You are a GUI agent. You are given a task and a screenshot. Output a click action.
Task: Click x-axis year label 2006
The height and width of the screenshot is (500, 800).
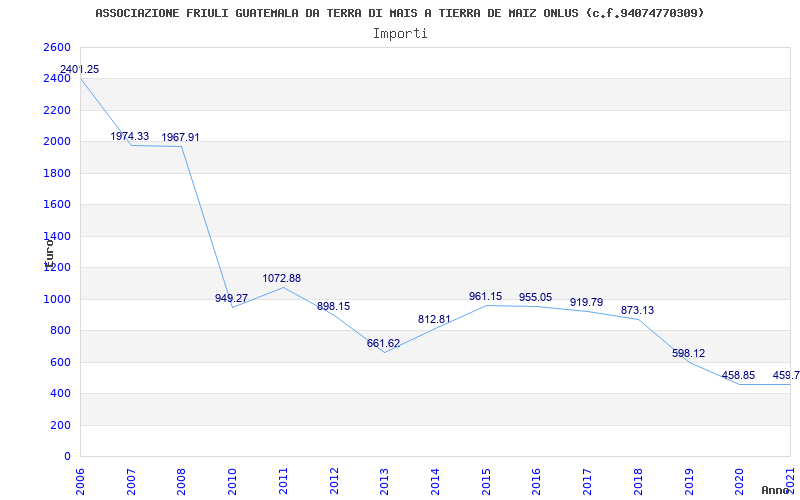[80, 481]
